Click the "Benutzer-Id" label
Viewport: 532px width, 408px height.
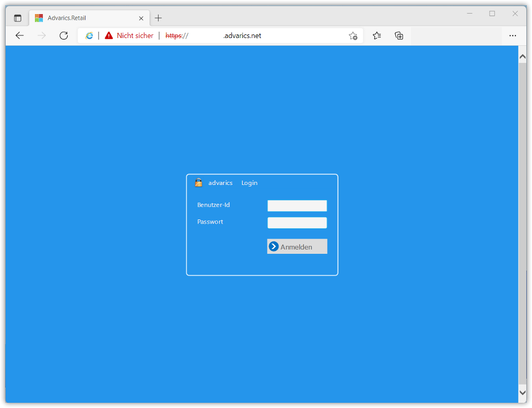(213, 205)
